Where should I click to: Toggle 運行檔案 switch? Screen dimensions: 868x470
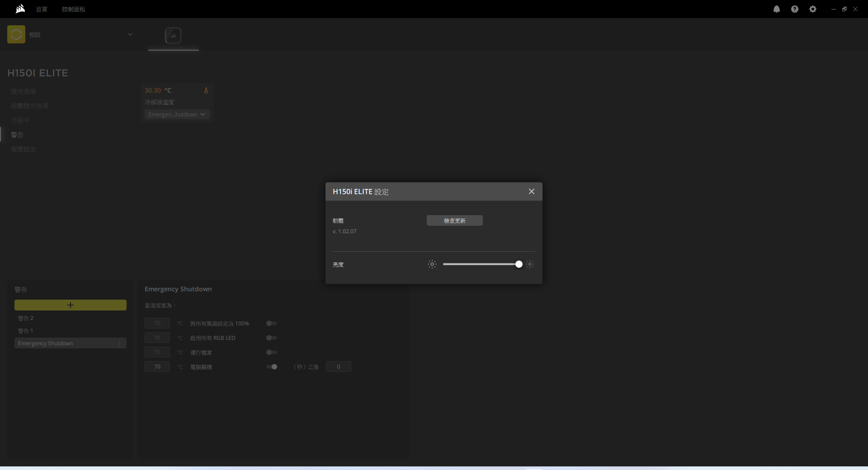click(272, 352)
